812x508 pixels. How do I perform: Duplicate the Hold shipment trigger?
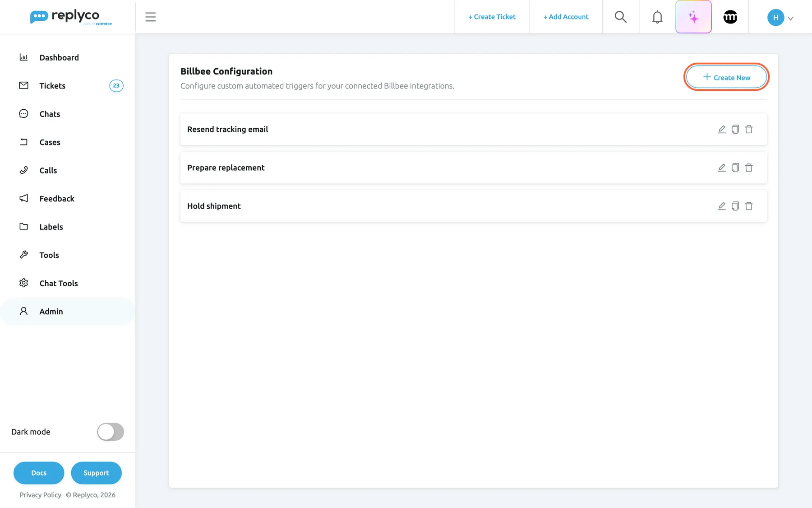[x=735, y=206]
